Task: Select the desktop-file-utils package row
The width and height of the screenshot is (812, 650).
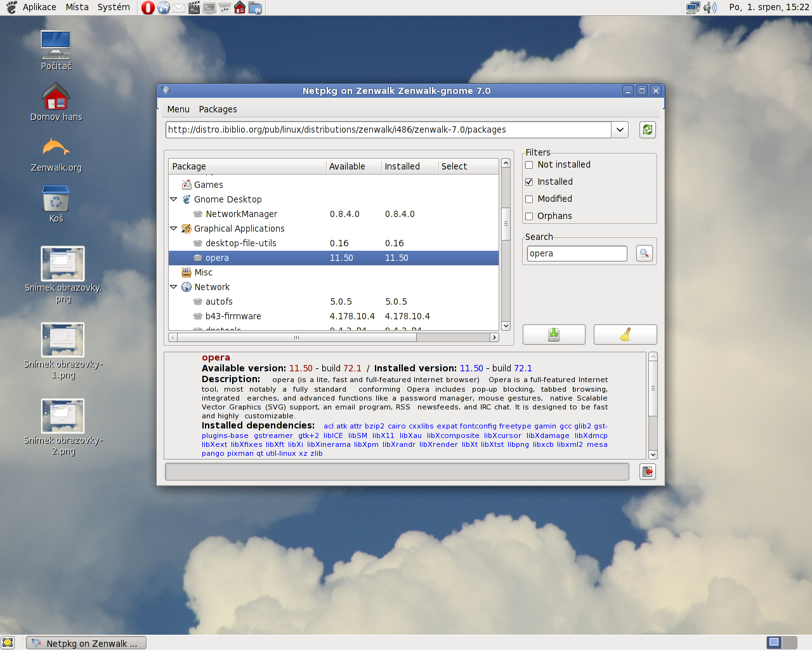Action: point(334,243)
